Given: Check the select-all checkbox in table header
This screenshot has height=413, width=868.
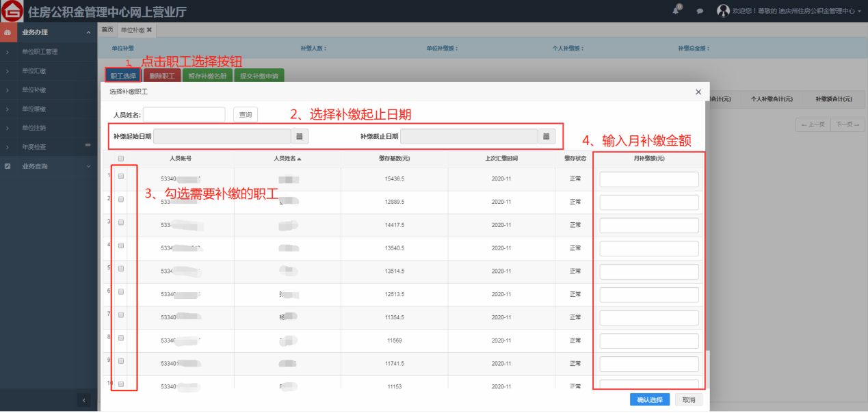Looking at the screenshot, I should [121, 159].
